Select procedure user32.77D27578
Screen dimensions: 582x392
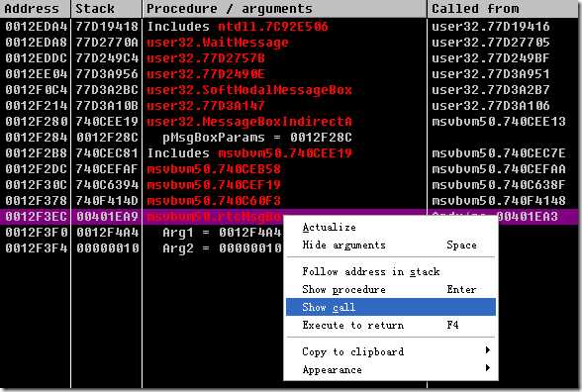point(206,58)
